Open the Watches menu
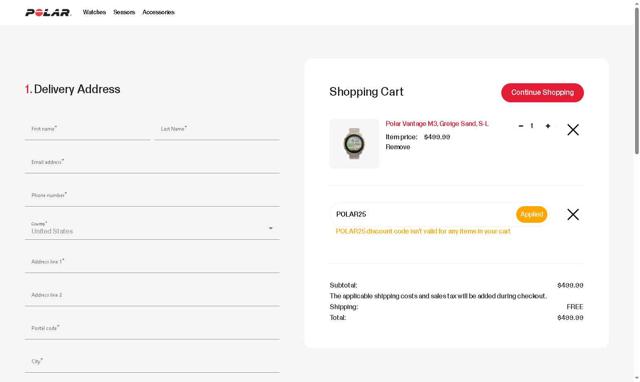This screenshot has height=382, width=640. point(94,12)
